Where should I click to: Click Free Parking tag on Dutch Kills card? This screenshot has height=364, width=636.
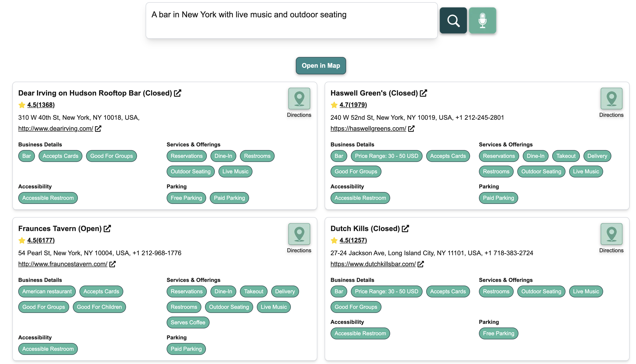click(x=498, y=333)
